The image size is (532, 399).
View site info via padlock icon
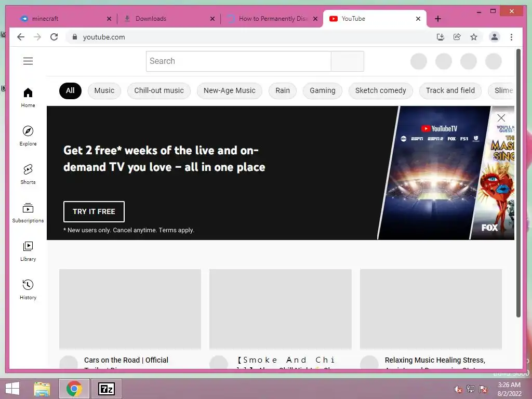pos(75,37)
